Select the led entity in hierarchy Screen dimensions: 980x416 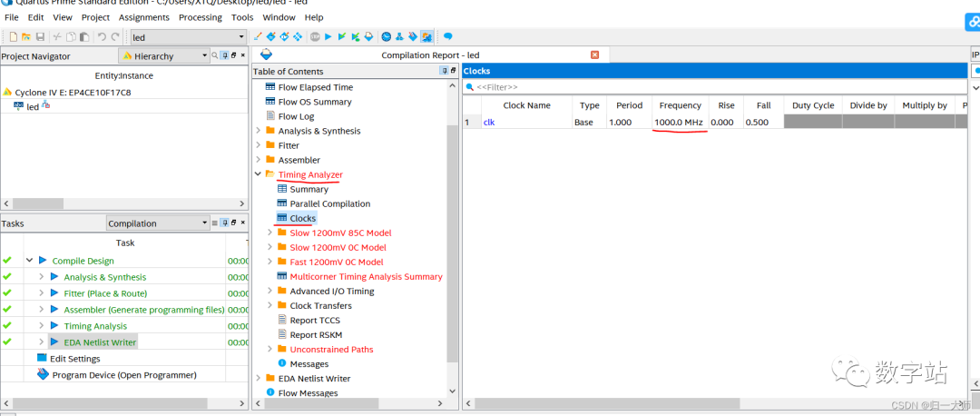tap(32, 107)
